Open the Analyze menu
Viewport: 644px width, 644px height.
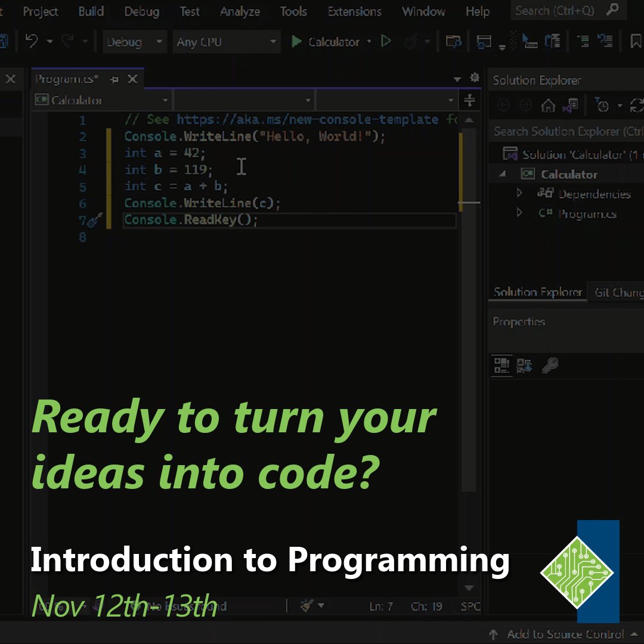point(240,11)
